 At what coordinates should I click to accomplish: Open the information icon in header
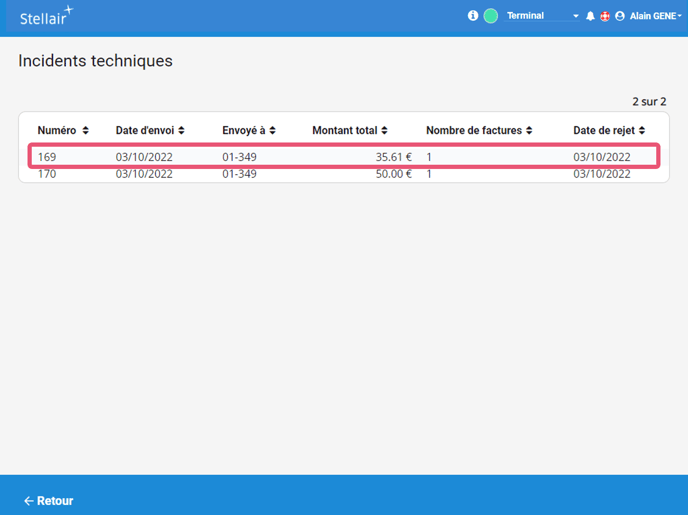pyautogui.click(x=473, y=16)
